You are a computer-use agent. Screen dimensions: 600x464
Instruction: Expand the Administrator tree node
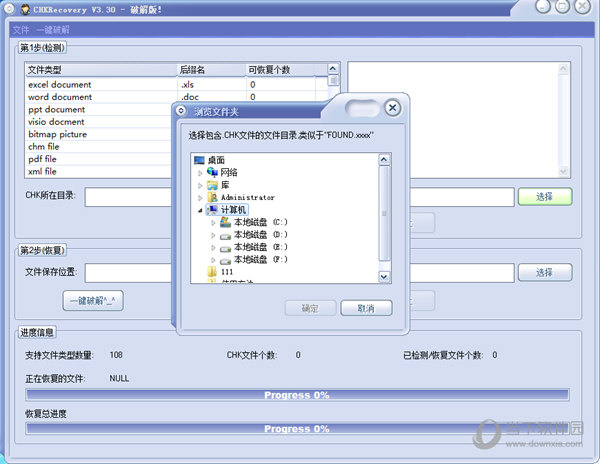point(200,198)
